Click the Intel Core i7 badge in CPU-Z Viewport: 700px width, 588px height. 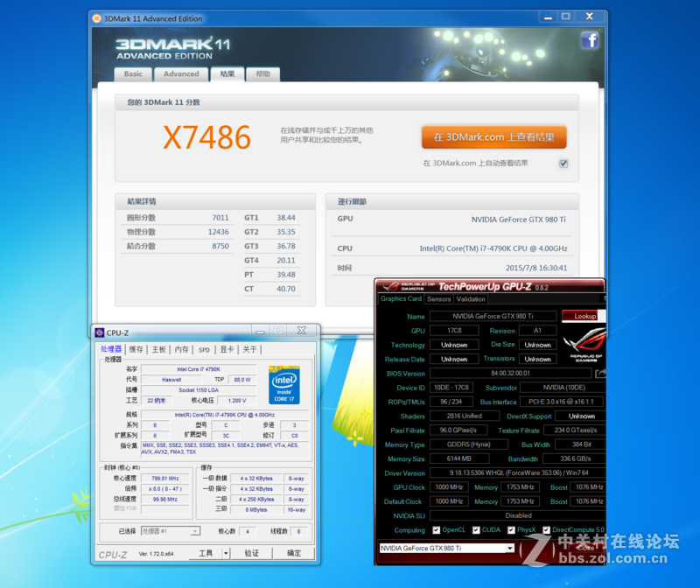[x=284, y=383]
